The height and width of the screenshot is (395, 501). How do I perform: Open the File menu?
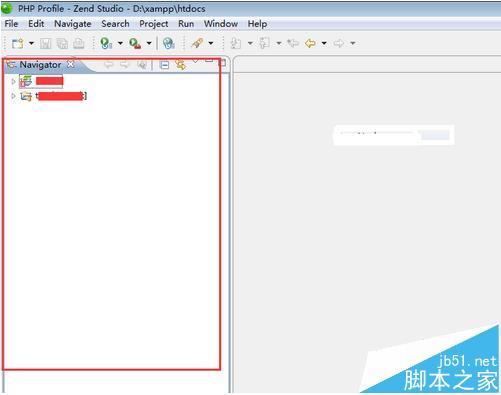(11, 24)
